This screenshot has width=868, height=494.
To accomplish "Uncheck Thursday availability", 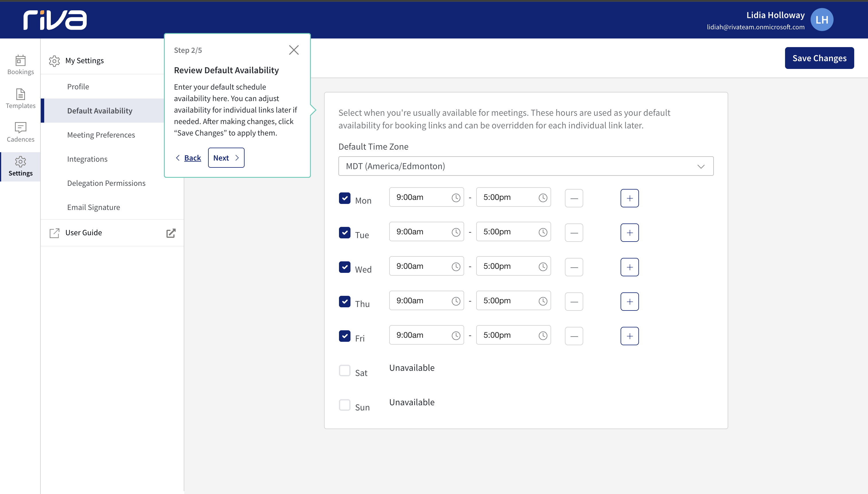I will point(344,302).
